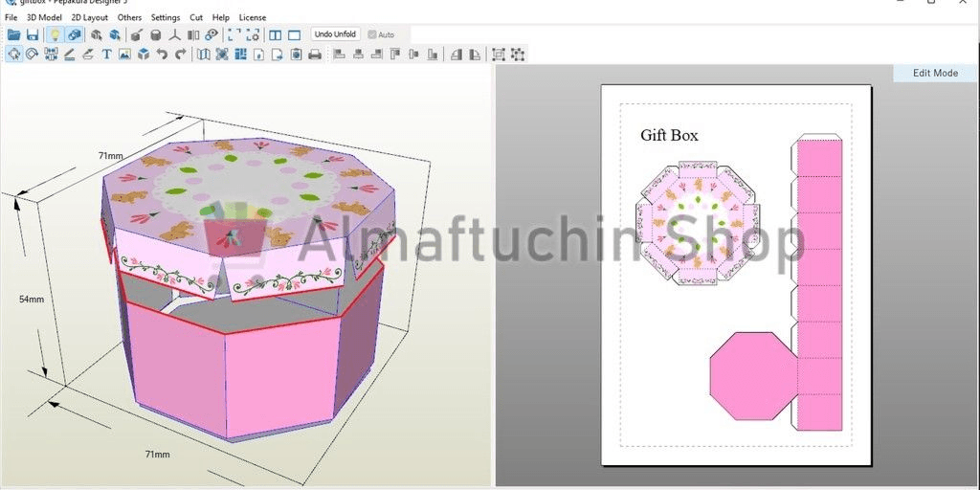This screenshot has height=490, width=980.
Task: Toggle the light bulb lighting icon
Action: coord(55,35)
